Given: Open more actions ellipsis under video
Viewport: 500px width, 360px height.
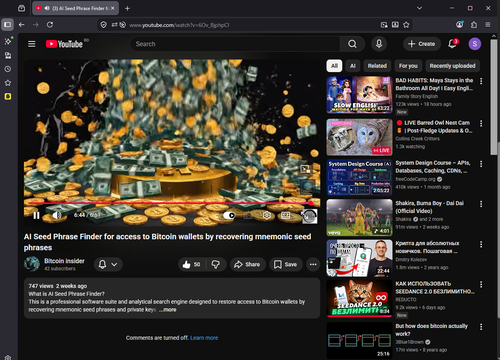Looking at the screenshot, I should click(313, 264).
